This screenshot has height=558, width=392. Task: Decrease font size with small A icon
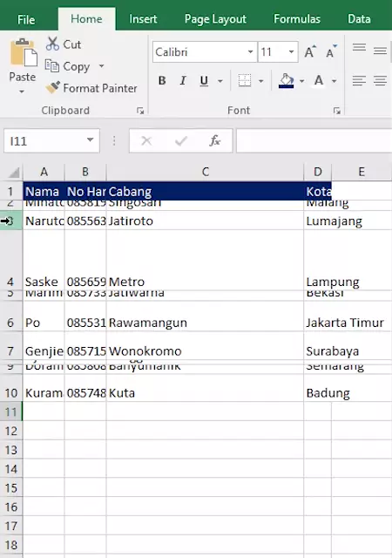332,52
